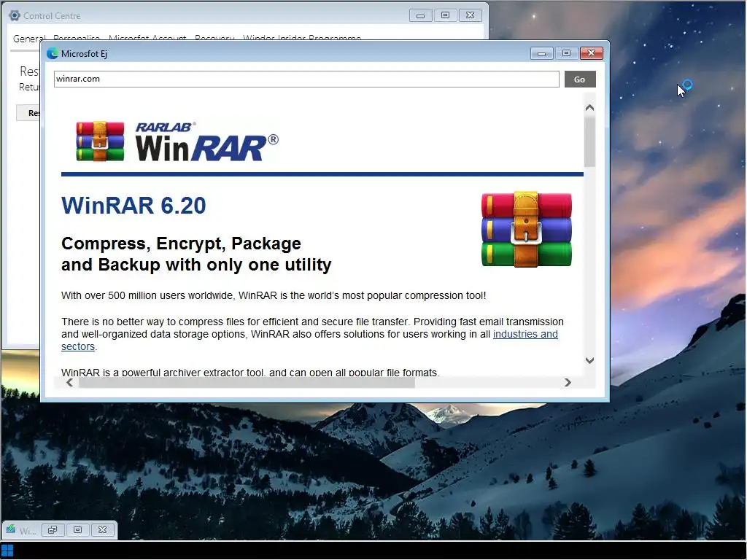Open the General tab in Control Centre
This screenshot has width=747, height=560.
pyautogui.click(x=29, y=38)
